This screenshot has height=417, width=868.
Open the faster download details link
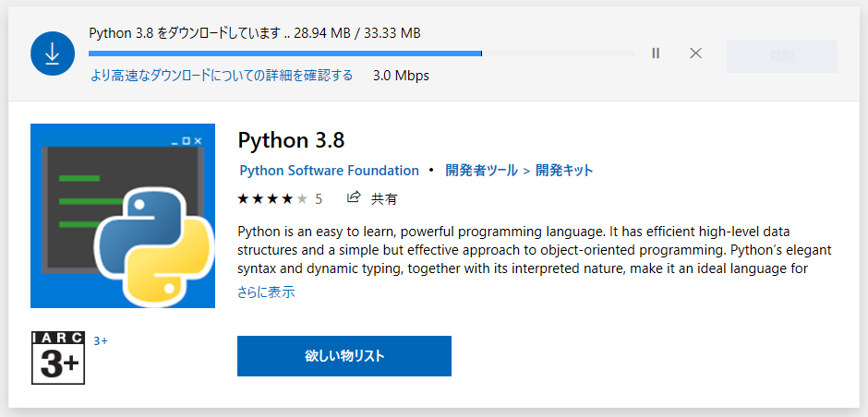click(x=222, y=76)
